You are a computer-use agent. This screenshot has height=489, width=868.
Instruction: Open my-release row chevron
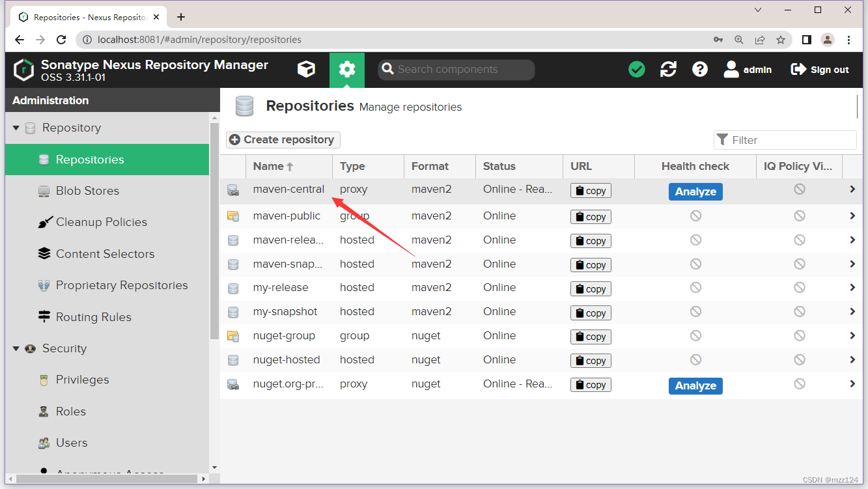coord(852,288)
